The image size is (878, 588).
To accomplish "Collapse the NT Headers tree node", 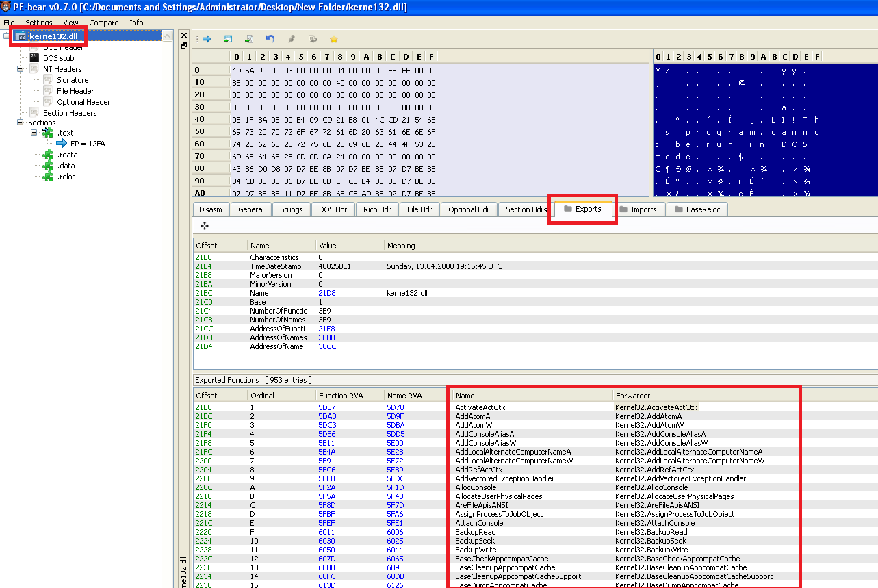I will 21,69.
